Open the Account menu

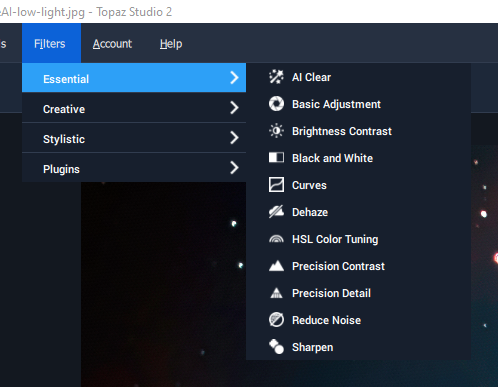pos(112,44)
